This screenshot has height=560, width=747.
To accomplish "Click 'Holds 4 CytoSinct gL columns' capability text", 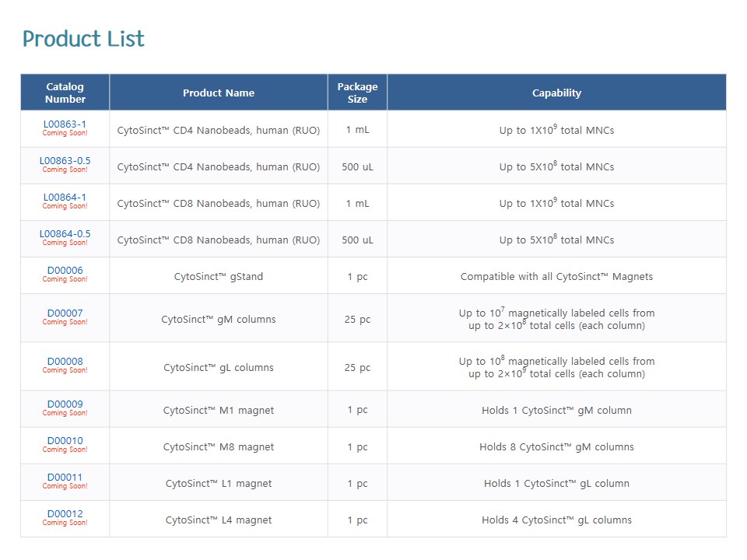I will pos(556,520).
